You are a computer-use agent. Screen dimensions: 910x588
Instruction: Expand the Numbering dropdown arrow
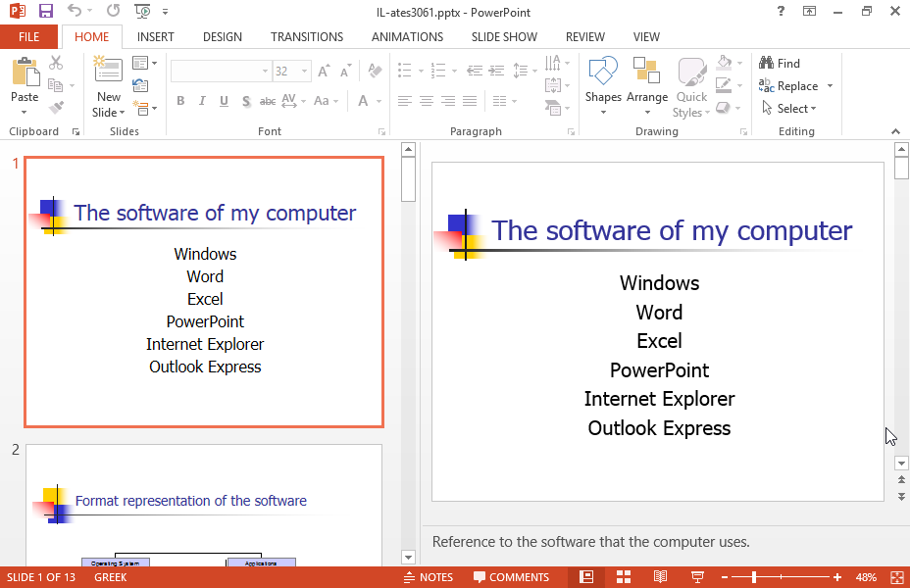coord(454,72)
